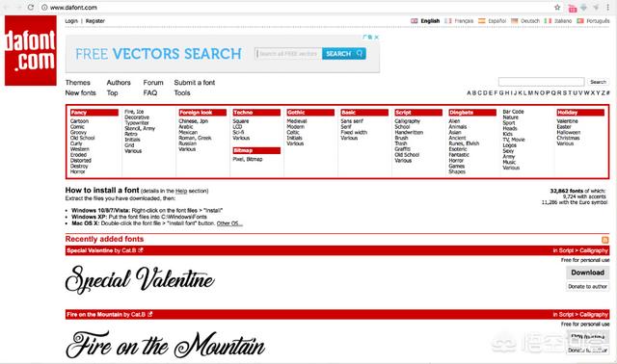Switch language to Deutsch
617x364 pixels.
click(529, 21)
